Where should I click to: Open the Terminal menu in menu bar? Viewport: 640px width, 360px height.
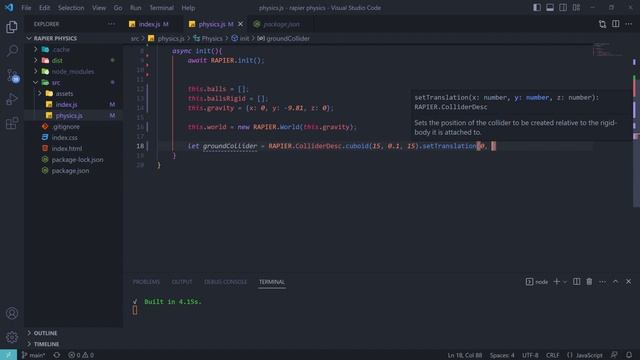[161, 8]
